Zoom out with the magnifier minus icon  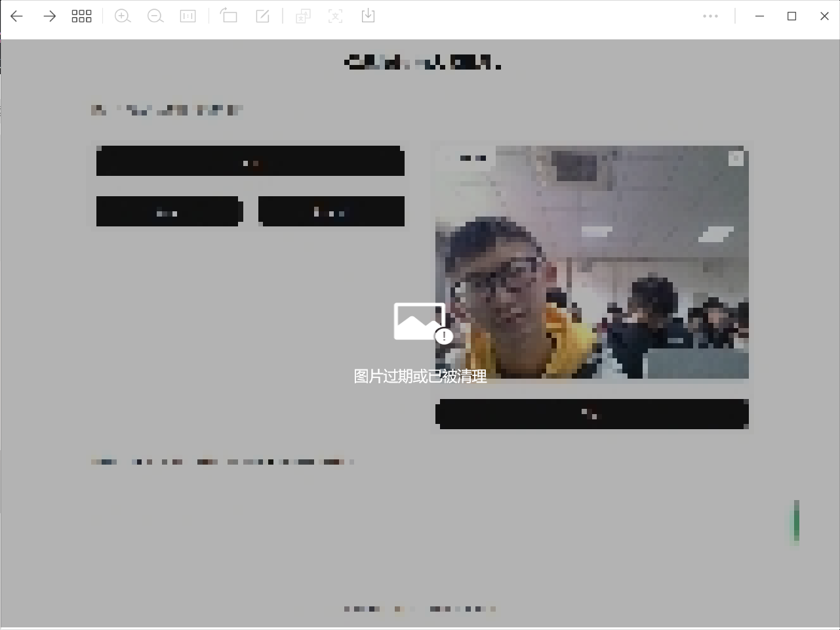tap(155, 16)
